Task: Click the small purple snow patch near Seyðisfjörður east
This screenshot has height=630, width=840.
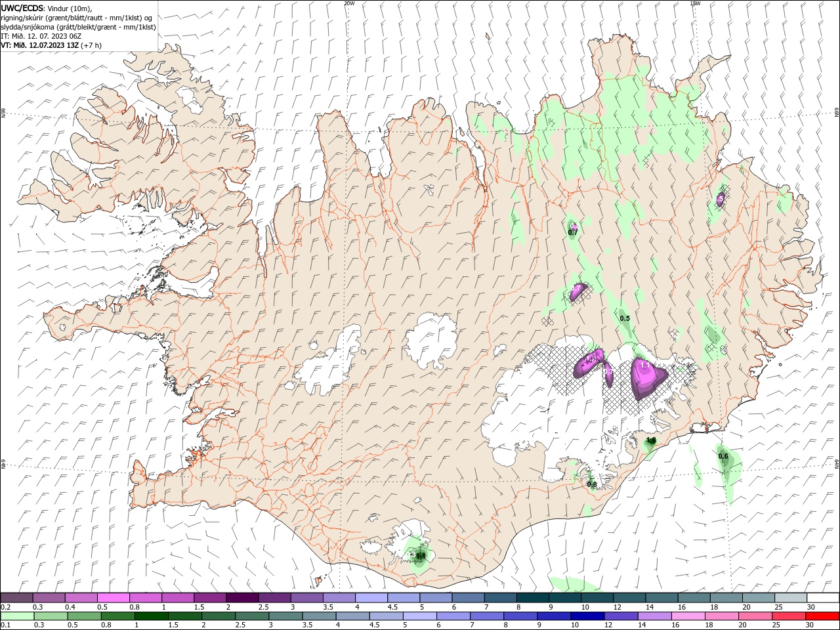Action: click(720, 199)
